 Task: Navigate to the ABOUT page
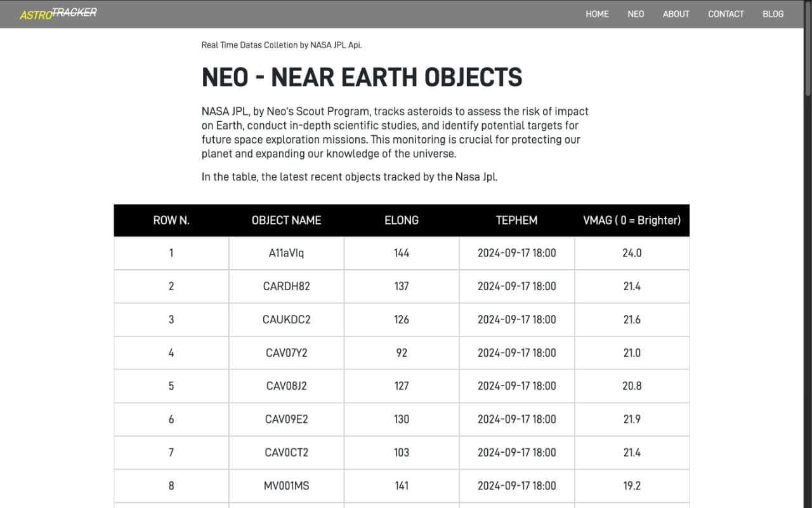coord(676,14)
